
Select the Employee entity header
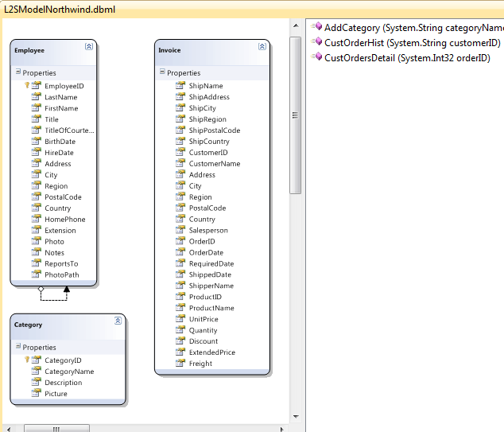pos(53,52)
